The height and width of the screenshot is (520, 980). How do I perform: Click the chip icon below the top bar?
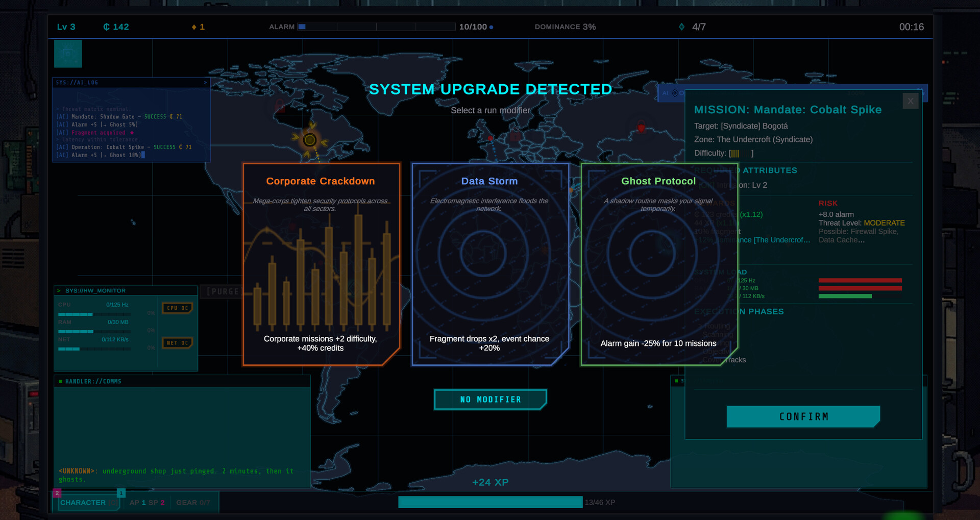click(x=68, y=54)
